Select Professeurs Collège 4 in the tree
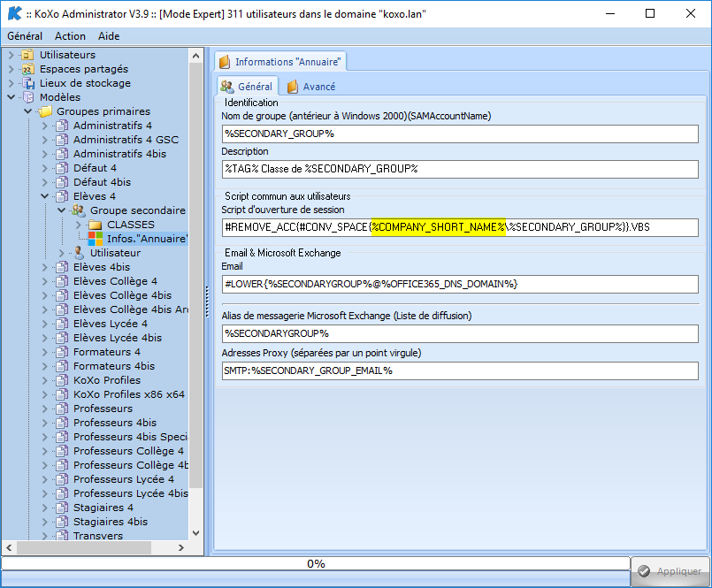The width and height of the screenshot is (712, 588). point(128,451)
